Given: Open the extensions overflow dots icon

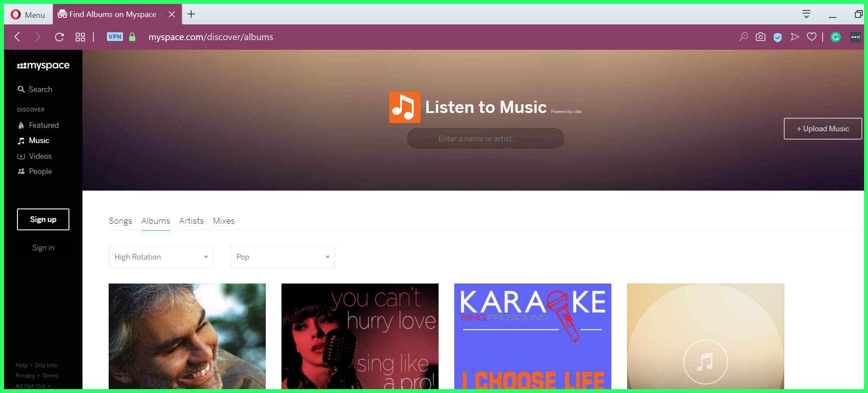Looking at the screenshot, I should coord(855,37).
